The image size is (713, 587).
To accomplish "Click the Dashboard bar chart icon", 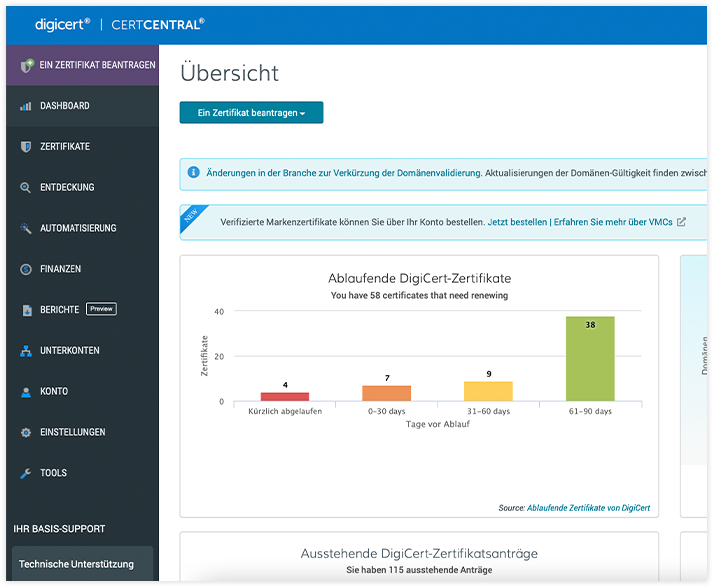I will pyautogui.click(x=26, y=106).
